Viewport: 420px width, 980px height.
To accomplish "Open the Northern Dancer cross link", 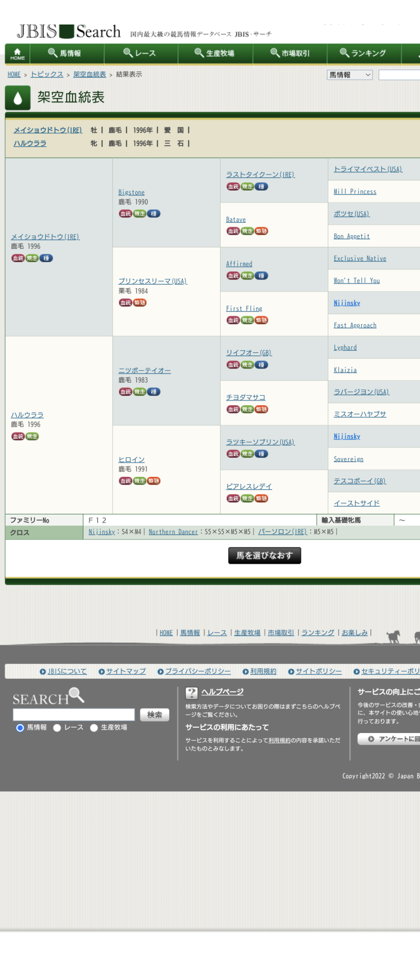I will (x=173, y=532).
